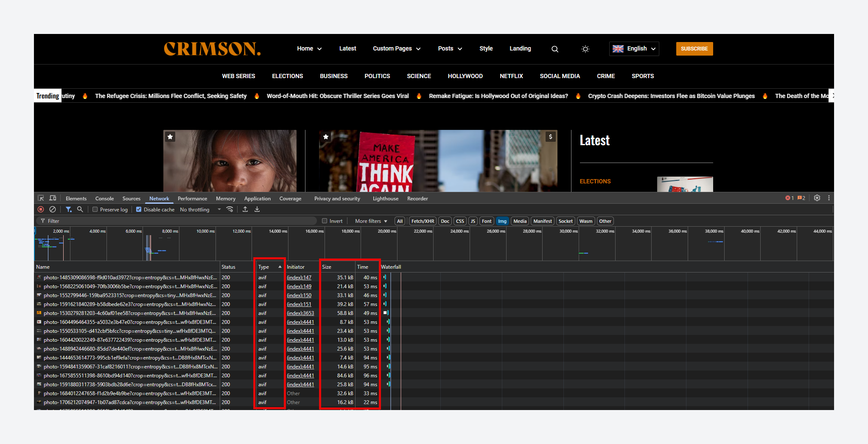868x444 pixels.
Task: Toggle the device toolbar icon
Action: click(x=53, y=198)
